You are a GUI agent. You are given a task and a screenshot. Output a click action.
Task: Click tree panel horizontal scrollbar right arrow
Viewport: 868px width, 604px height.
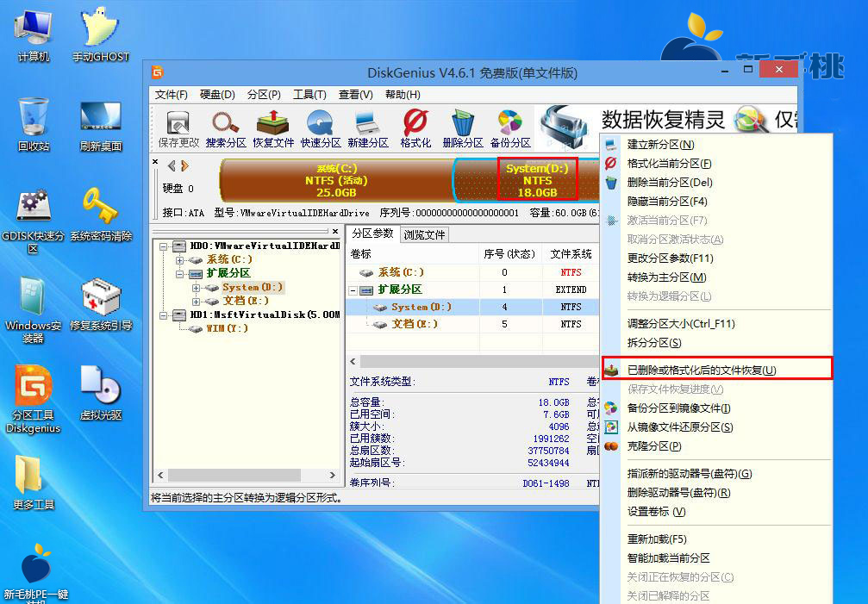332,475
